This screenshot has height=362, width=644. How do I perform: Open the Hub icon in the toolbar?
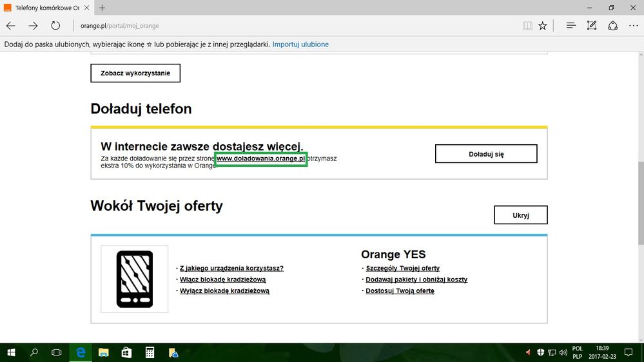[x=571, y=26]
